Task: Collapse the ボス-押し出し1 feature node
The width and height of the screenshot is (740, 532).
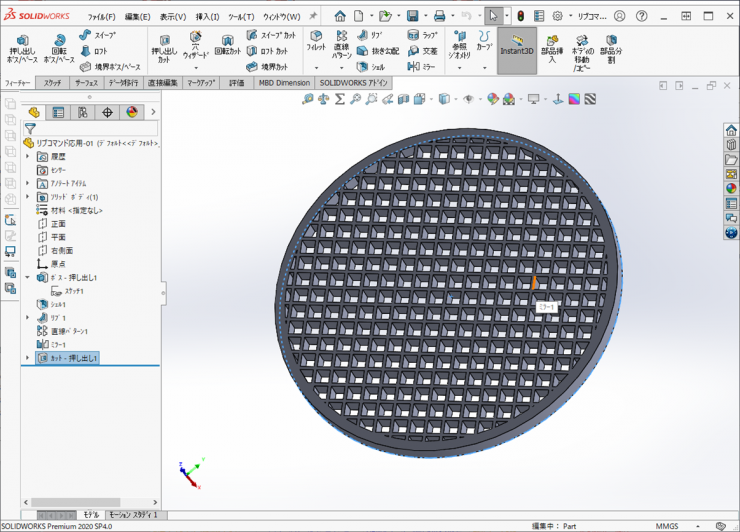Action: coord(27,277)
